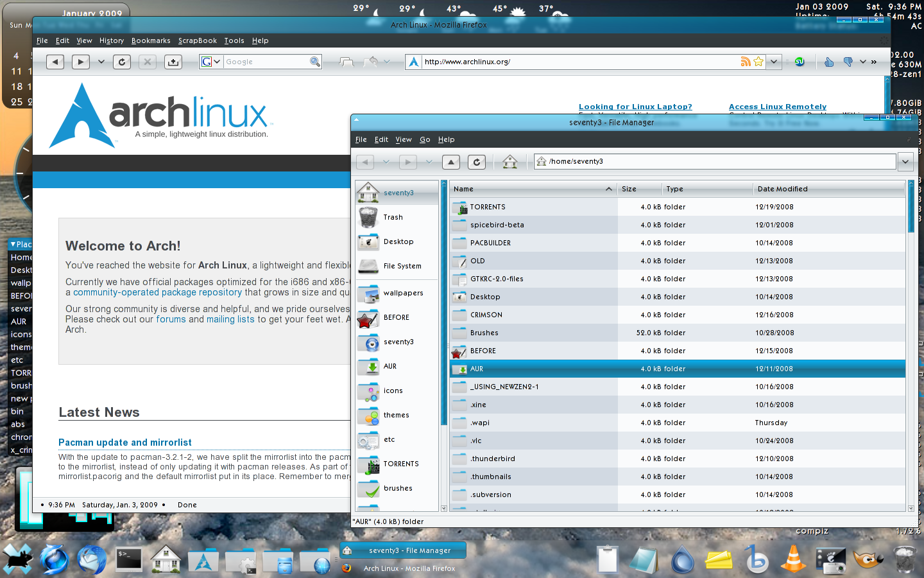Bookmark the page with the star icon
The height and width of the screenshot is (578, 924).
(758, 62)
